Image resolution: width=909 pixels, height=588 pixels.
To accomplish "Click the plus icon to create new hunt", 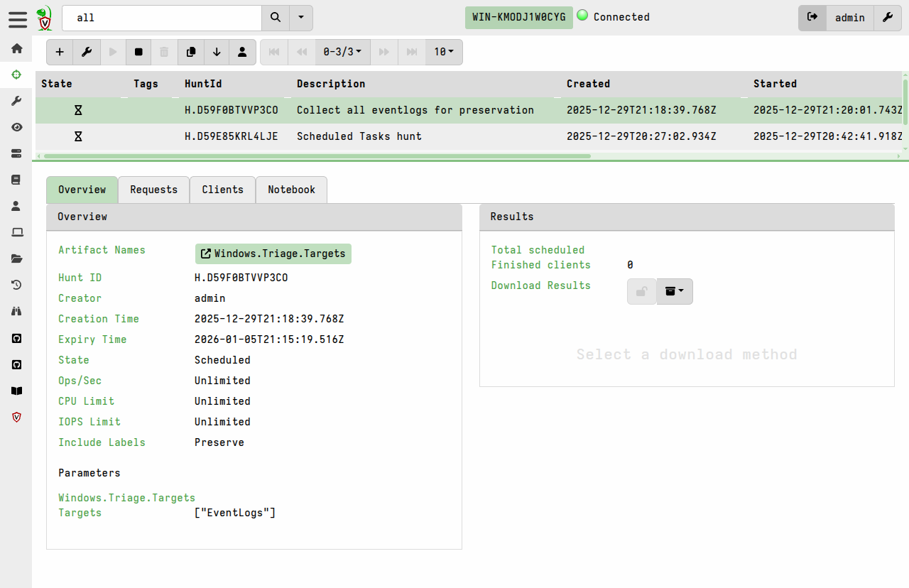I will [x=60, y=52].
